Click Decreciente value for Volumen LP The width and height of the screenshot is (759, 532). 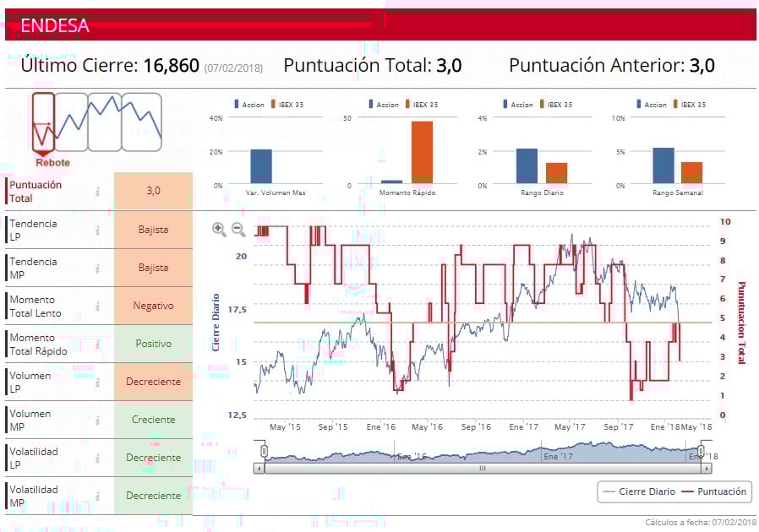click(x=154, y=382)
